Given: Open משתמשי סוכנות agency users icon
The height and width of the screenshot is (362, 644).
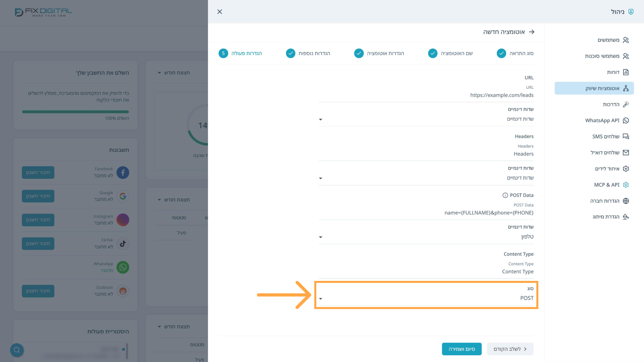Looking at the screenshot, I should click(626, 56).
